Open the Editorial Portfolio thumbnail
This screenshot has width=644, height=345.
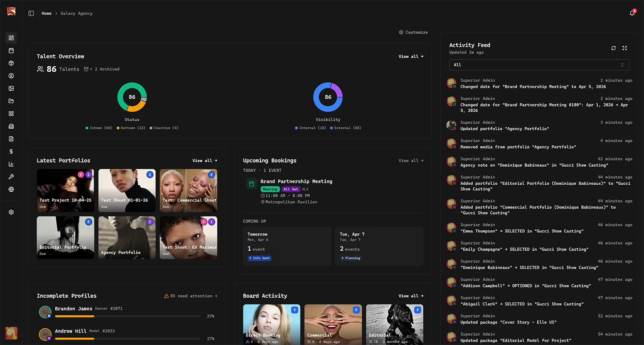tap(65, 238)
